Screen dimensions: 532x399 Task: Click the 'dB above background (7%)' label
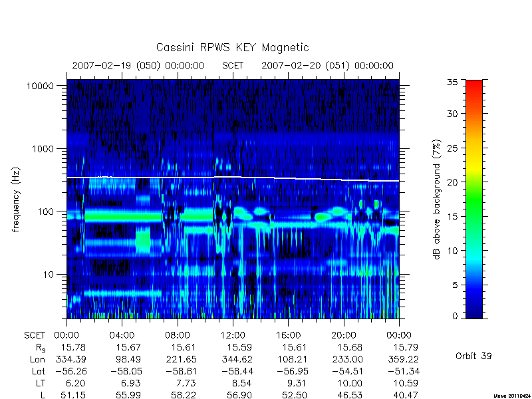point(437,200)
